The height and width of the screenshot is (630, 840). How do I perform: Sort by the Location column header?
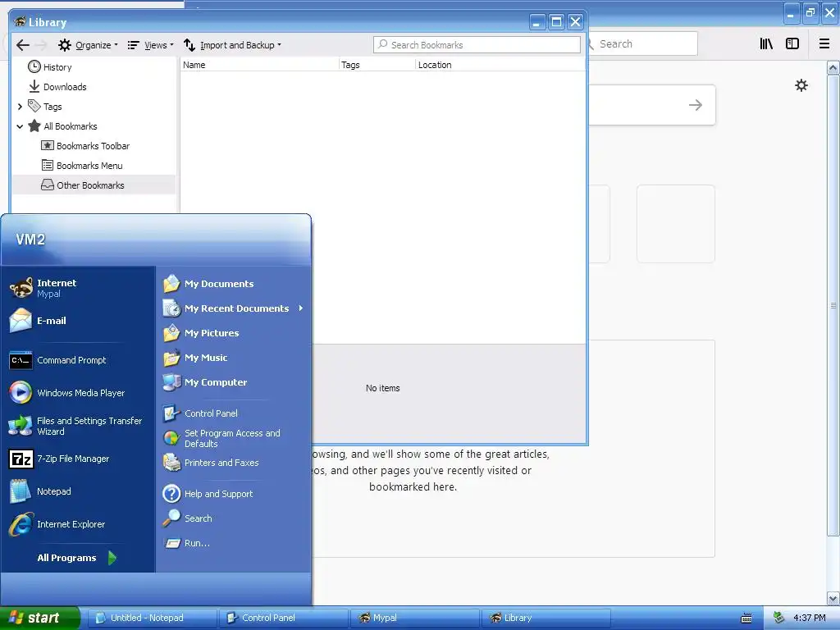pyautogui.click(x=500, y=65)
